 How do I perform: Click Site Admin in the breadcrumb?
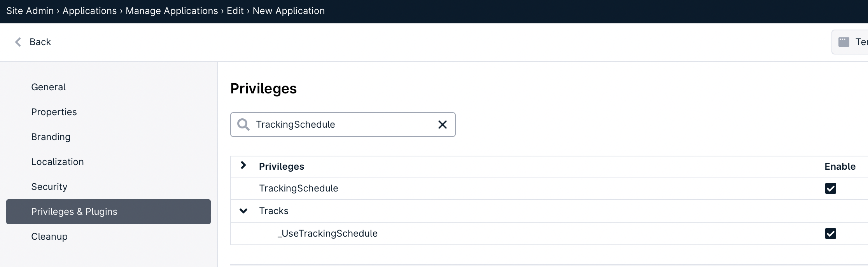click(x=30, y=11)
